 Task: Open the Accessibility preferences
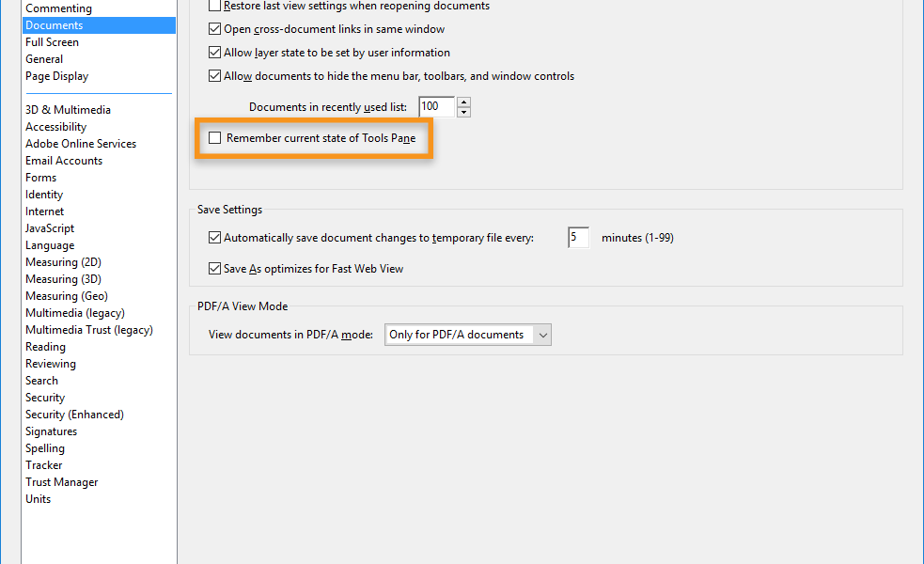click(x=56, y=126)
